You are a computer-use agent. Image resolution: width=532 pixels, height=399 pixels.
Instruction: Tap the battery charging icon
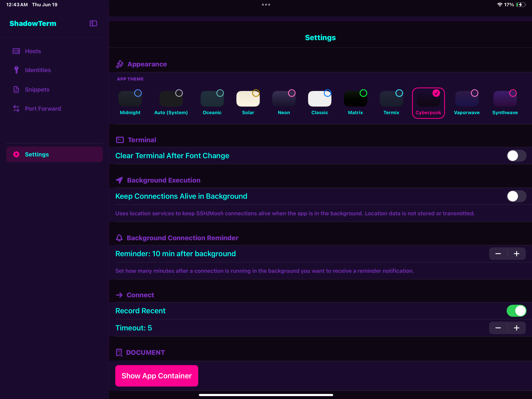click(521, 4)
